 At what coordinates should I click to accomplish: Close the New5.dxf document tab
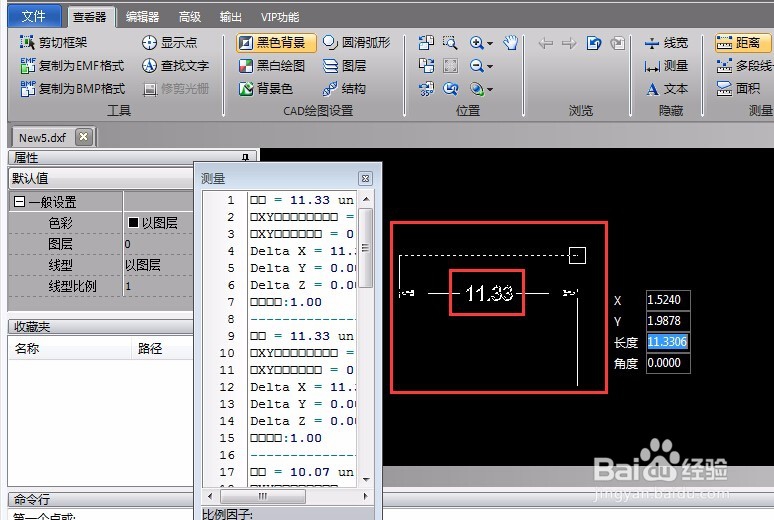click(x=84, y=136)
